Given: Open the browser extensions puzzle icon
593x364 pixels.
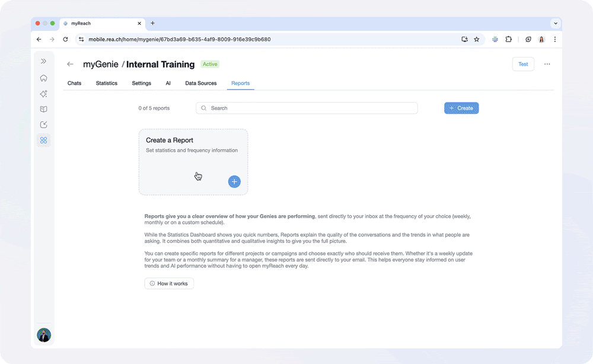Looking at the screenshot, I should click(x=509, y=39).
